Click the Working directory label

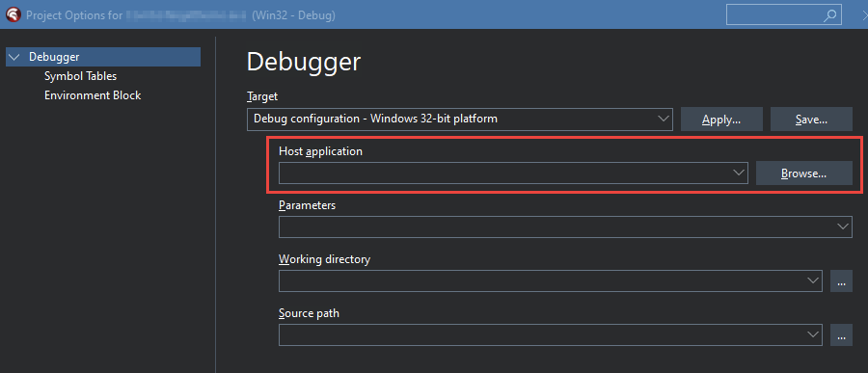point(324,259)
